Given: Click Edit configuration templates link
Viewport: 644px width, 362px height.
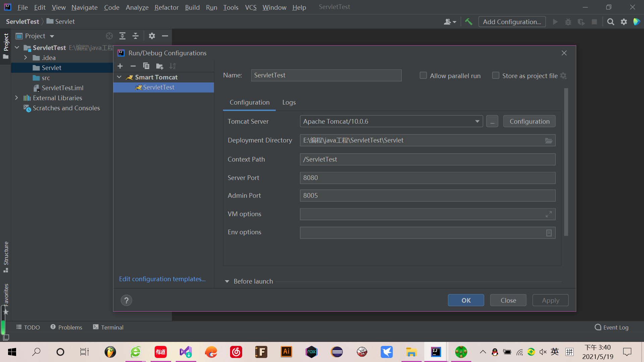Looking at the screenshot, I should tap(162, 279).
